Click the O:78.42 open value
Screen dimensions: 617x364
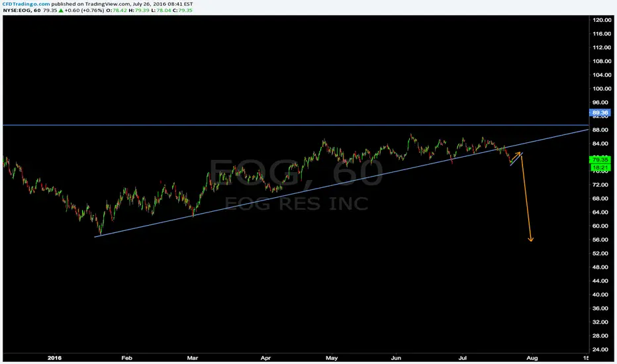[x=116, y=10]
